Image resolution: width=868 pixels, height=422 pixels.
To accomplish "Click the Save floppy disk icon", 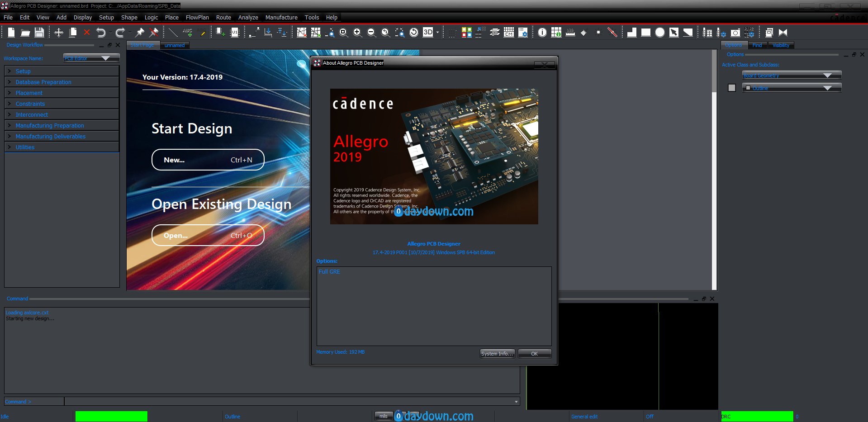I will coord(39,33).
